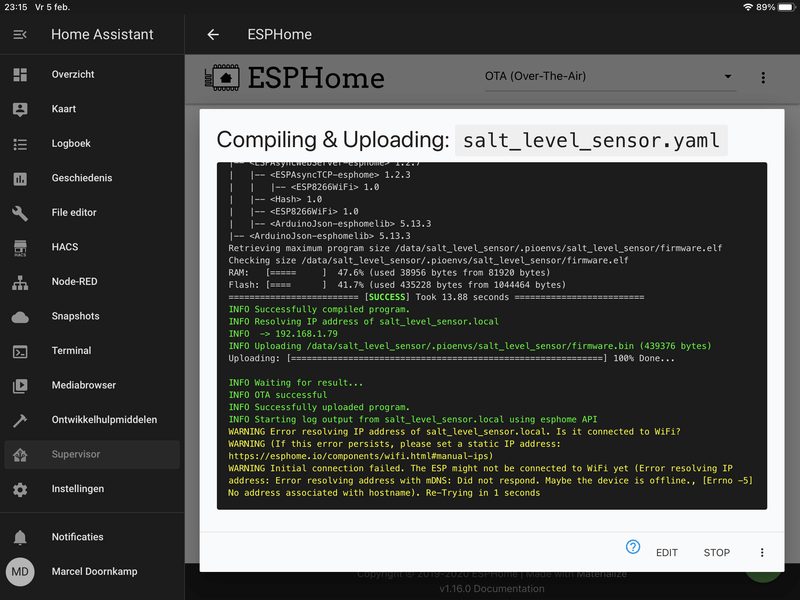Screen dimensions: 800x600
Task: Click the File editor wrench icon
Action: 20,213
